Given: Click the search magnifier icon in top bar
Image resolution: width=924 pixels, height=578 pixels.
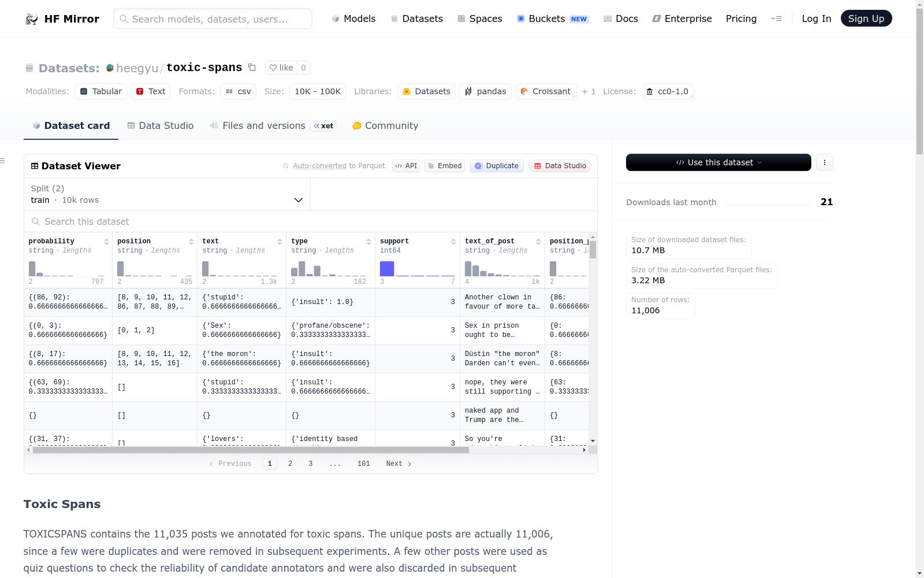Looking at the screenshot, I should [x=124, y=18].
